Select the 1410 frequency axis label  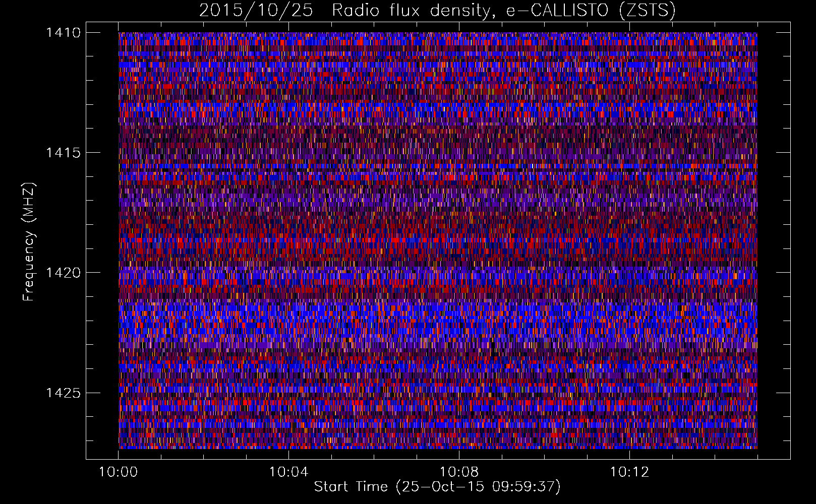pos(63,33)
